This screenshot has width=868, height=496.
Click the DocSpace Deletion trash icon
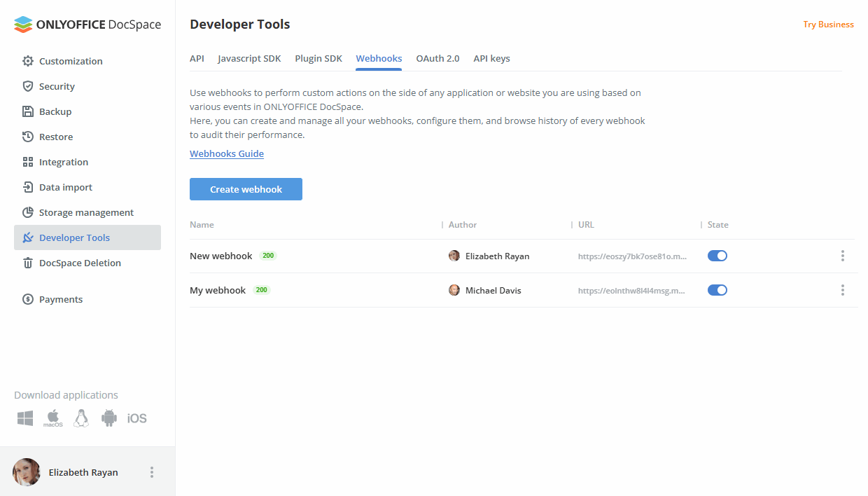tap(28, 263)
